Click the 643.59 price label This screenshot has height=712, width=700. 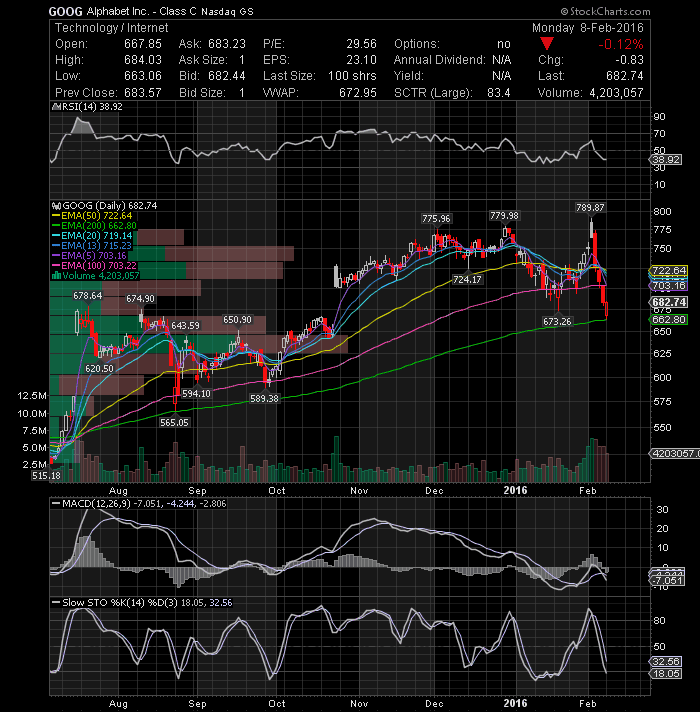pos(185,326)
